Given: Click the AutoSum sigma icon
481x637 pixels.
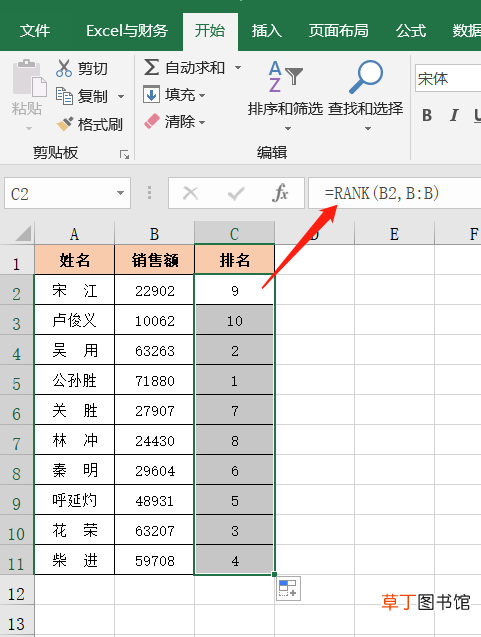Looking at the screenshot, I should pyautogui.click(x=151, y=67).
